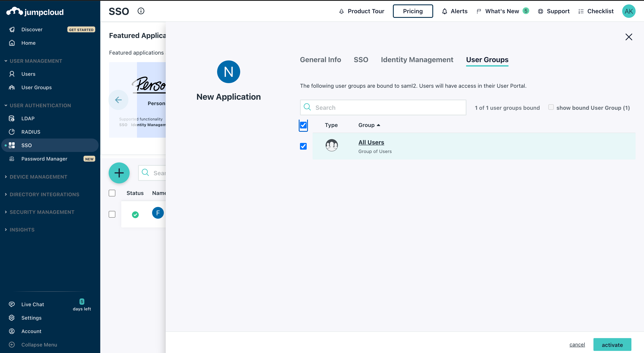Expand the Device Management section
Image resolution: width=644 pixels, height=353 pixels.
[38, 177]
